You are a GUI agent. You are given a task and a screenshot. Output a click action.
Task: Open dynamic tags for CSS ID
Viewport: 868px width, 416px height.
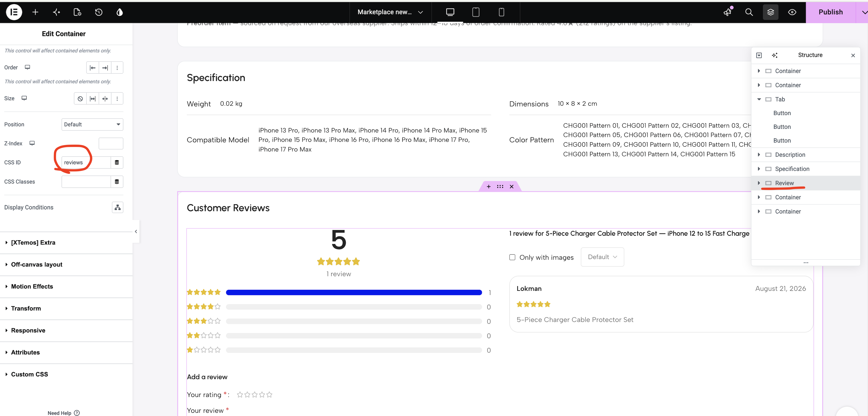[117, 162]
